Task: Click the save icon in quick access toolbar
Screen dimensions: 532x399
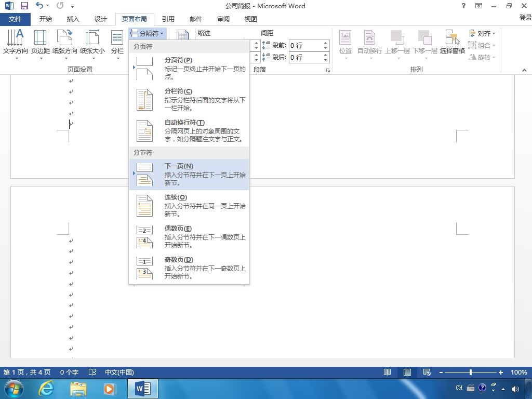Action: (x=24, y=6)
